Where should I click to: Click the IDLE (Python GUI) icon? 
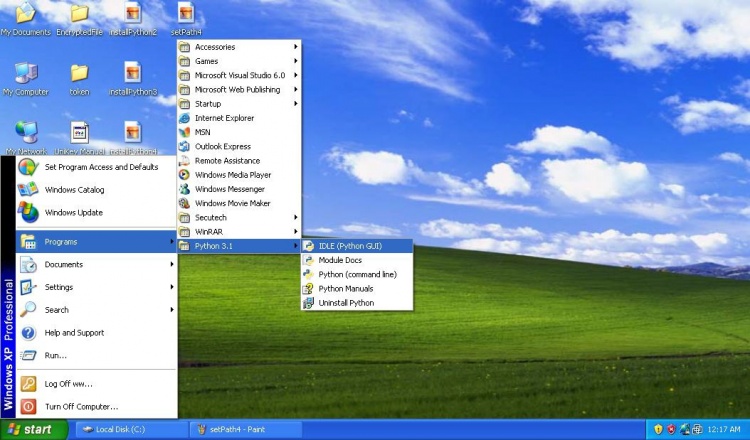(x=309, y=246)
